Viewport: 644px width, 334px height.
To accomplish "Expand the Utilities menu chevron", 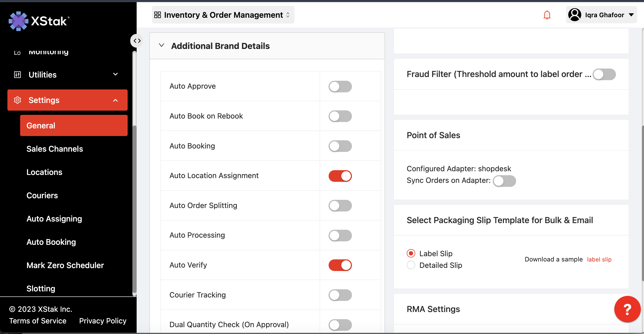I will click(x=115, y=74).
